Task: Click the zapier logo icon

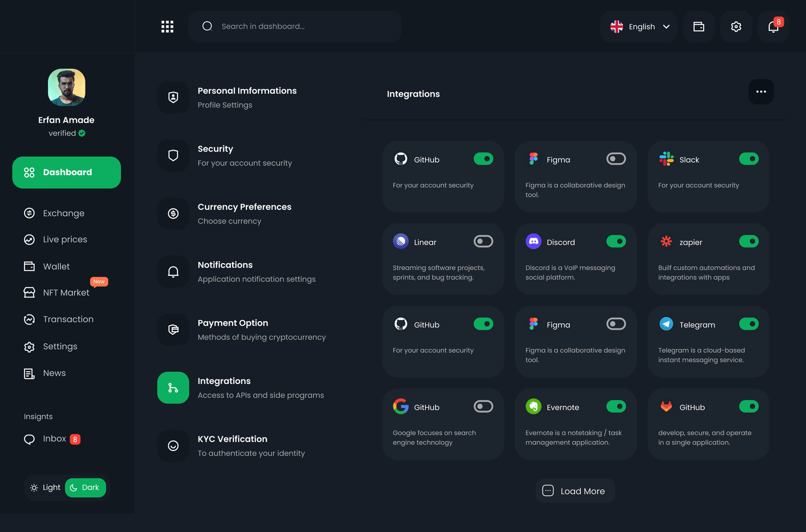Action: click(x=666, y=242)
